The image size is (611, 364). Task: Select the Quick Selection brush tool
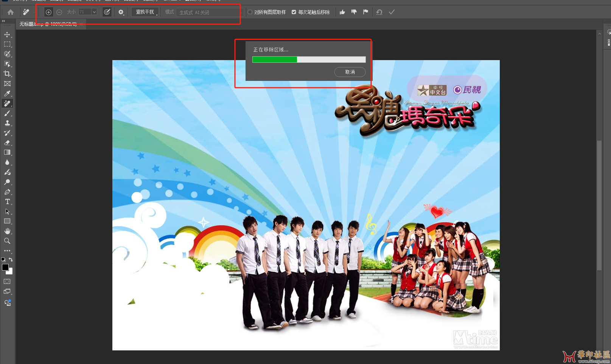[x=7, y=54]
